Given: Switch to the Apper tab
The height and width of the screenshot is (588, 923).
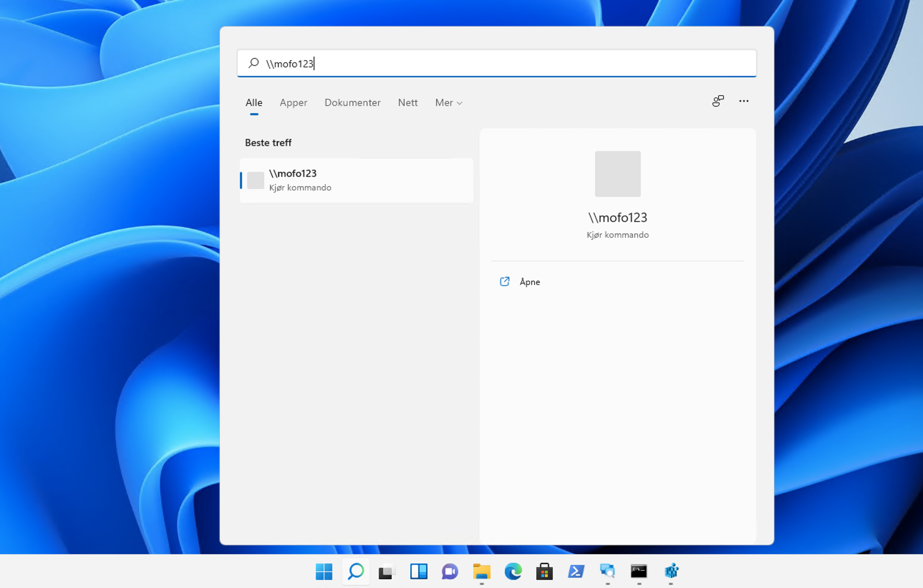Looking at the screenshot, I should (x=293, y=103).
